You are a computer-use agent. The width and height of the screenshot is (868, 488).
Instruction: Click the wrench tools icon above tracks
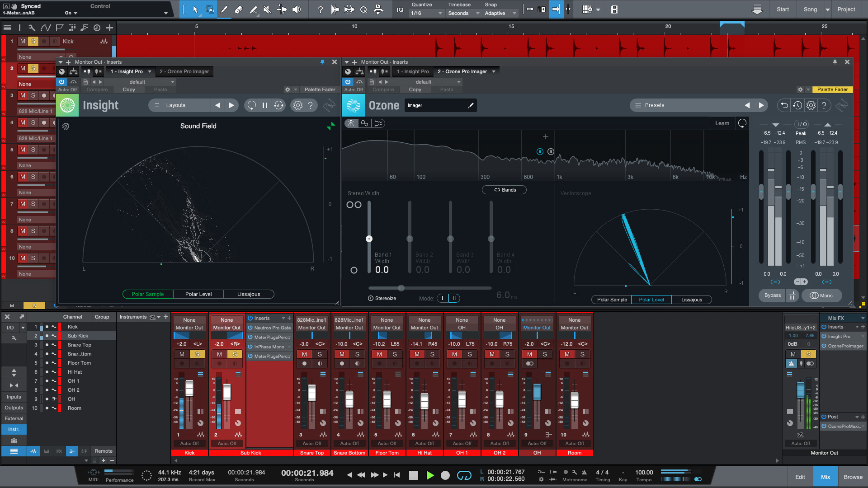point(32,28)
